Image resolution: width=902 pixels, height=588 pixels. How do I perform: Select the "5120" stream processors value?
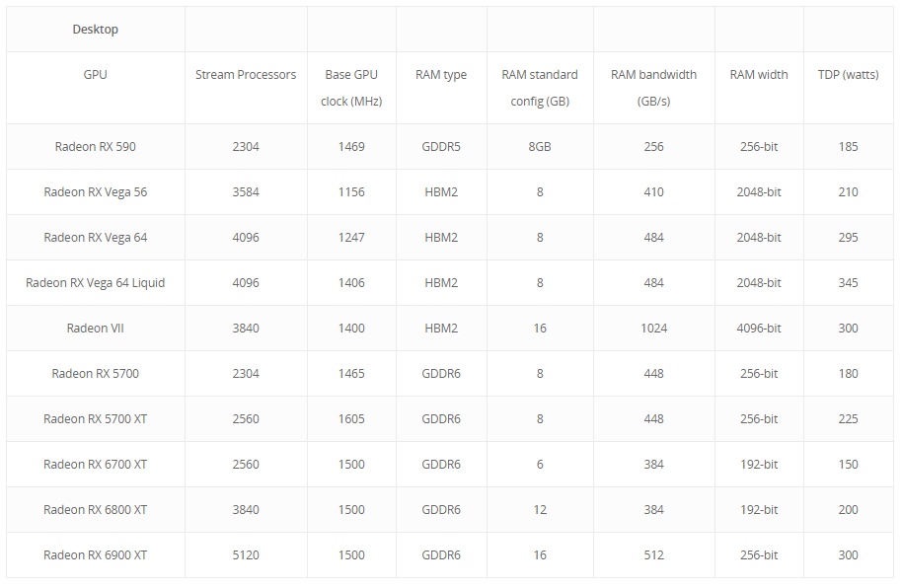[x=246, y=555]
